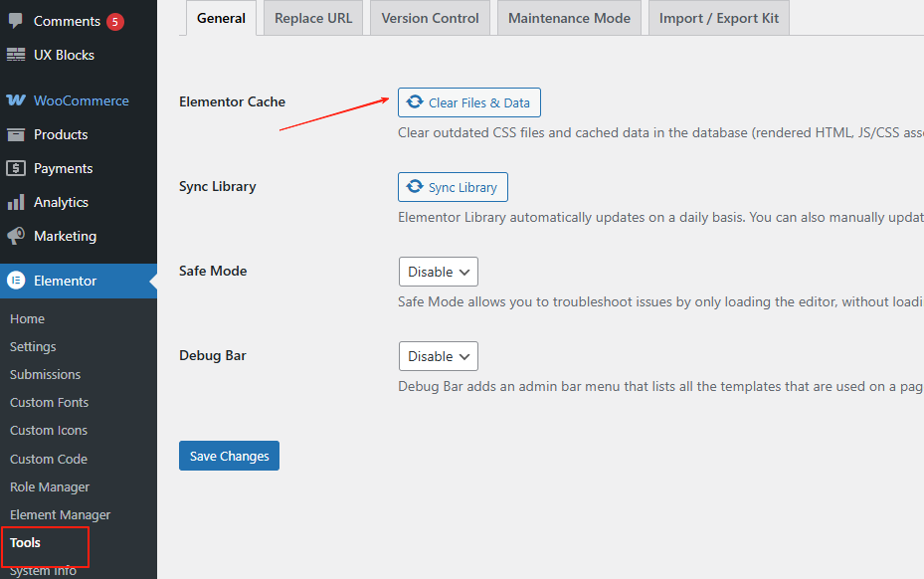This screenshot has width=924, height=579.
Task: Click the Marketing megaphone icon
Action: [16, 236]
